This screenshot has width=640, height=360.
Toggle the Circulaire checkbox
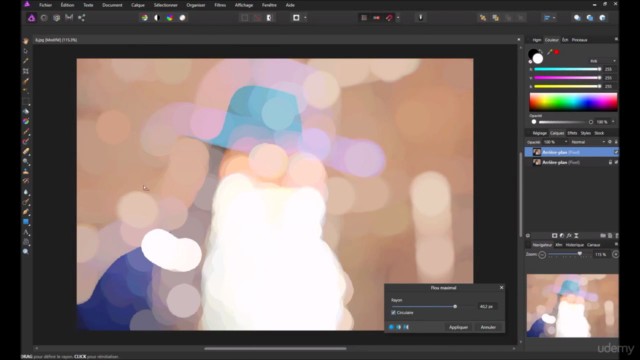[x=393, y=313]
